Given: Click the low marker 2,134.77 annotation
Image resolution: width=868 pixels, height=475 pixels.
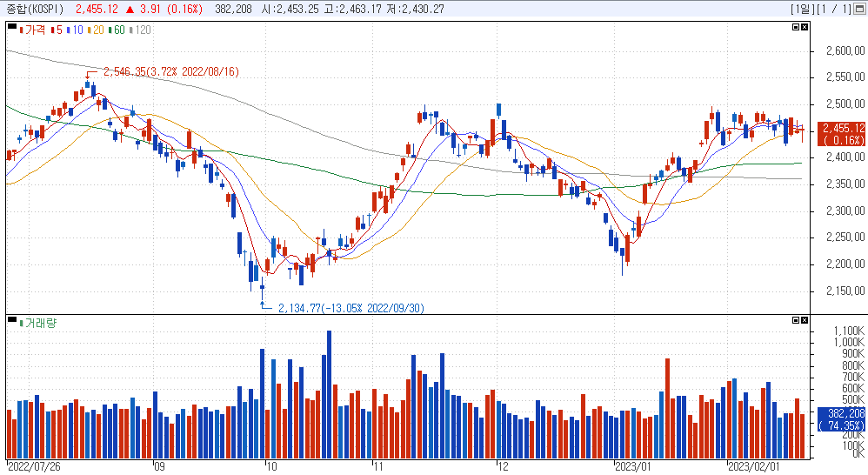Looking at the screenshot, I should click(x=351, y=308).
